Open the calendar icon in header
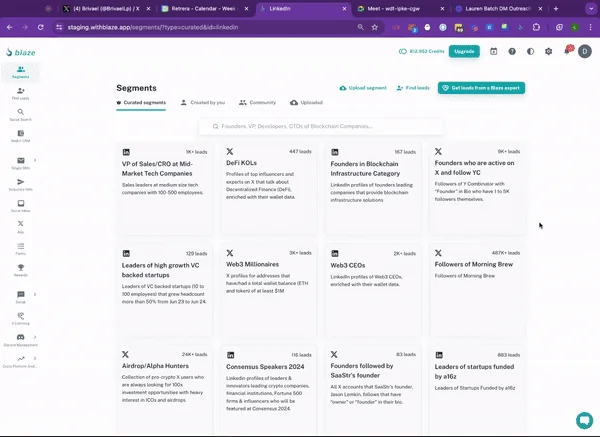Viewport: 600px width, 437px height. pos(494,51)
